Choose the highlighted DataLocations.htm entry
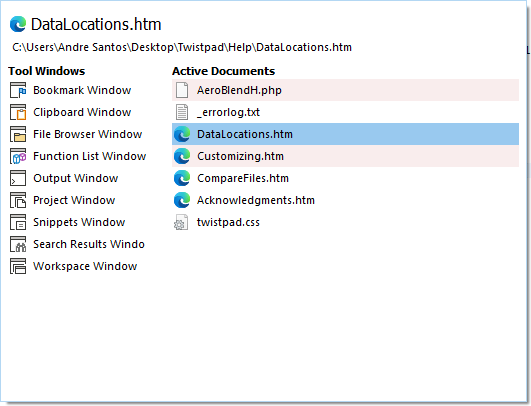 tap(345, 134)
